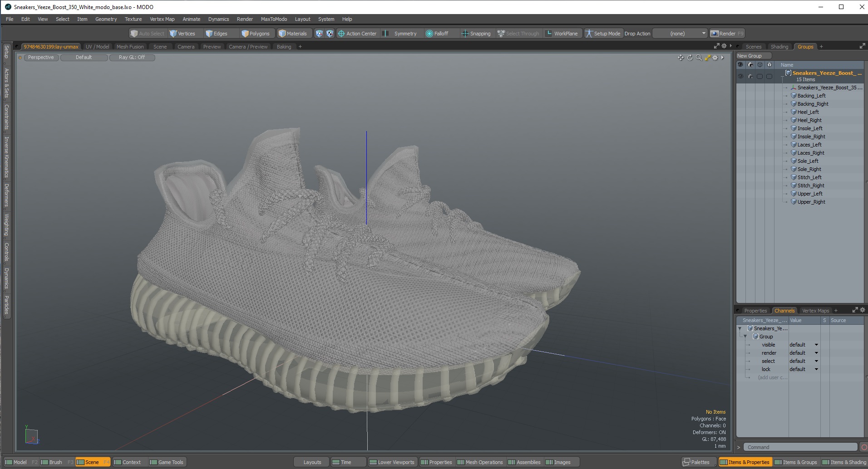The height and width of the screenshot is (469, 868).
Task: Toggle Auto Select
Action: (147, 34)
